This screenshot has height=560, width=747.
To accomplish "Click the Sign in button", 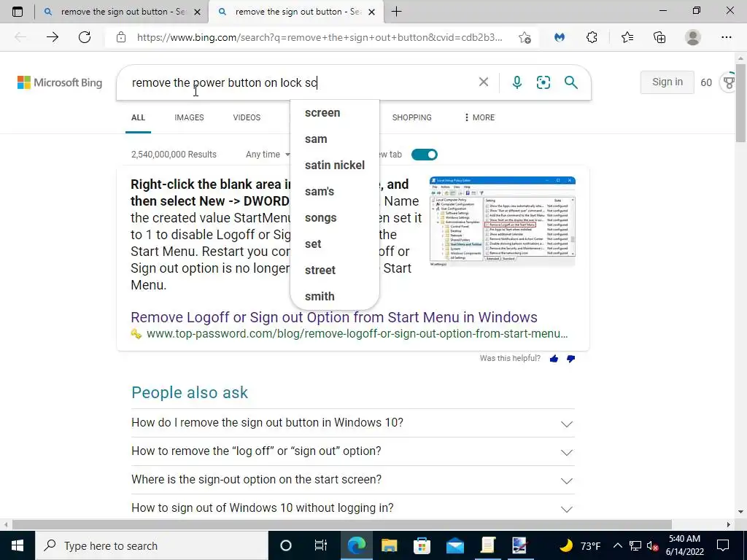I will [x=667, y=82].
